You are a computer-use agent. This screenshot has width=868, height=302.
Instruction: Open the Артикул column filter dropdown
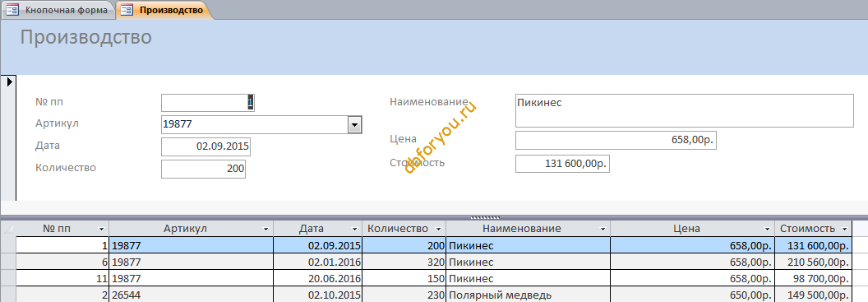266,229
